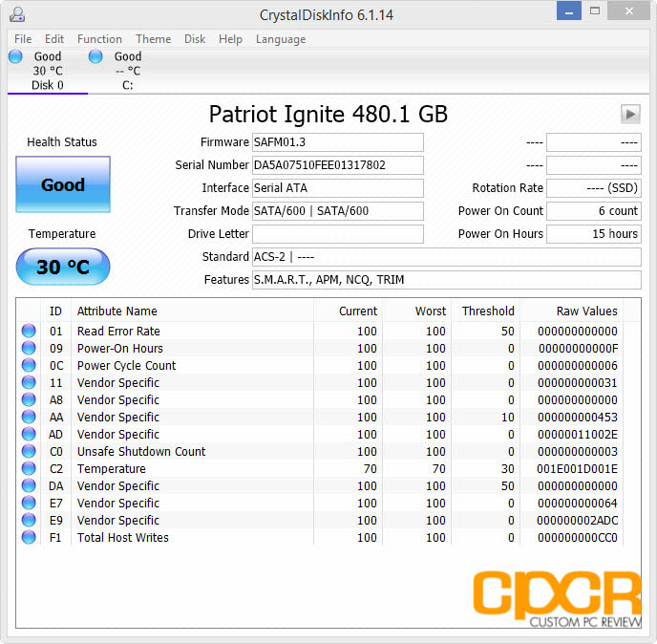This screenshot has width=657, height=644.
Task: Open the Edit menu
Action: (x=54, y=39)
